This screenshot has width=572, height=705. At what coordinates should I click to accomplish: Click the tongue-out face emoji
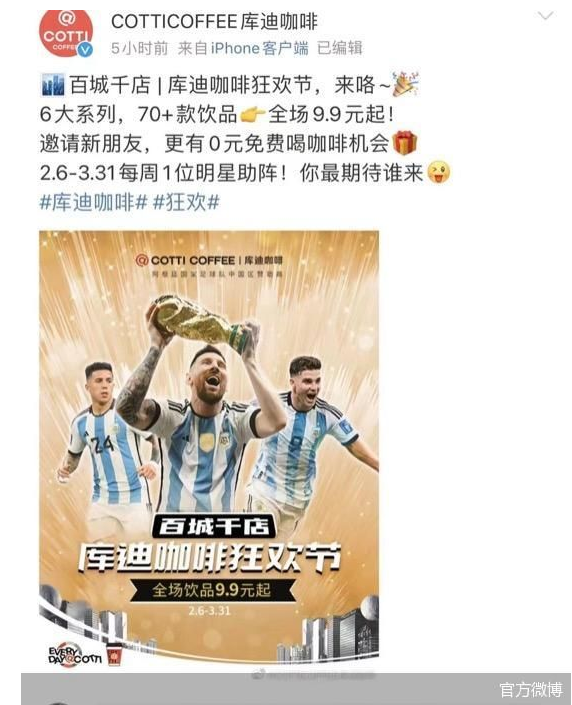[438, 172]
